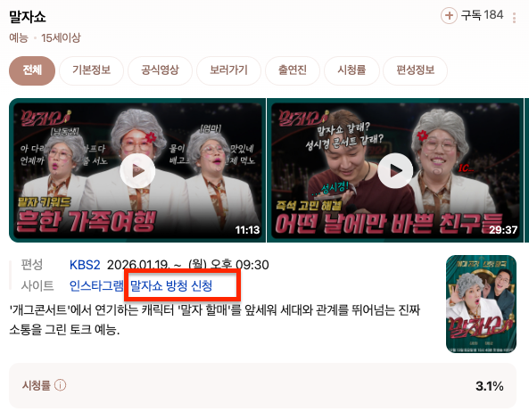Viewport: 529px width, 420px height.
Task: Click the 예능 genre label
Action: click(19, 37)
